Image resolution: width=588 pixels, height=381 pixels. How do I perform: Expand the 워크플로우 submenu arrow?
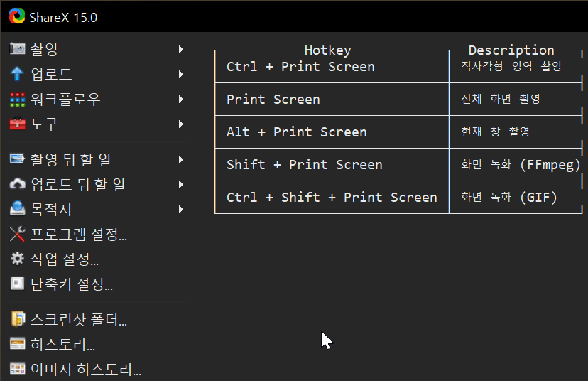tap(181, 99)
